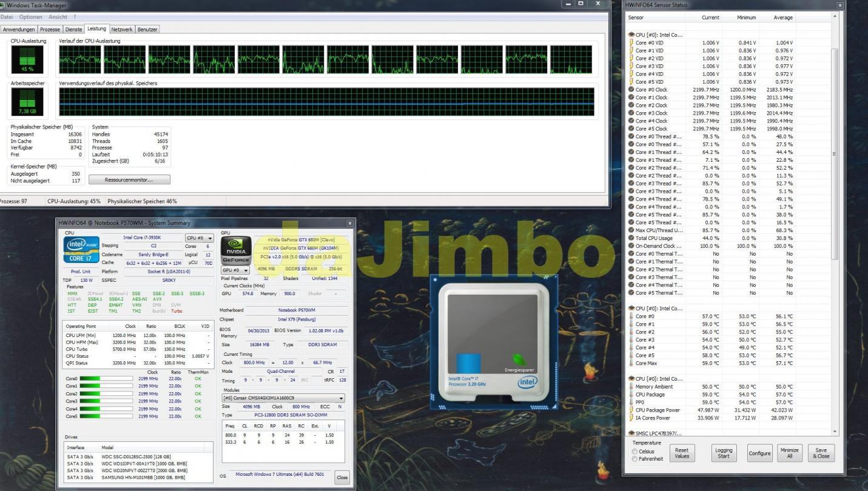Image resolution: width=868 pixels, height=491 pixels.
Task: Click the Core #5 Clock sensor icon
Action: pyautogui.click(x=631, y=129)
